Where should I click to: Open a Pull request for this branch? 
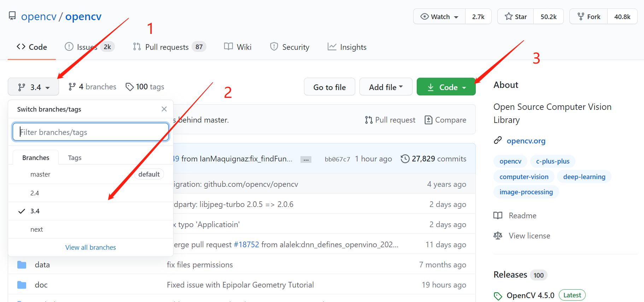coord(390,120)
